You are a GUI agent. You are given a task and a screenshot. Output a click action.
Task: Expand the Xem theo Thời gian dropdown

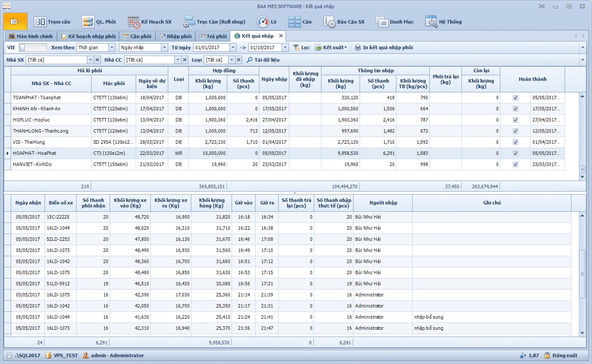(x=112, y=47)
